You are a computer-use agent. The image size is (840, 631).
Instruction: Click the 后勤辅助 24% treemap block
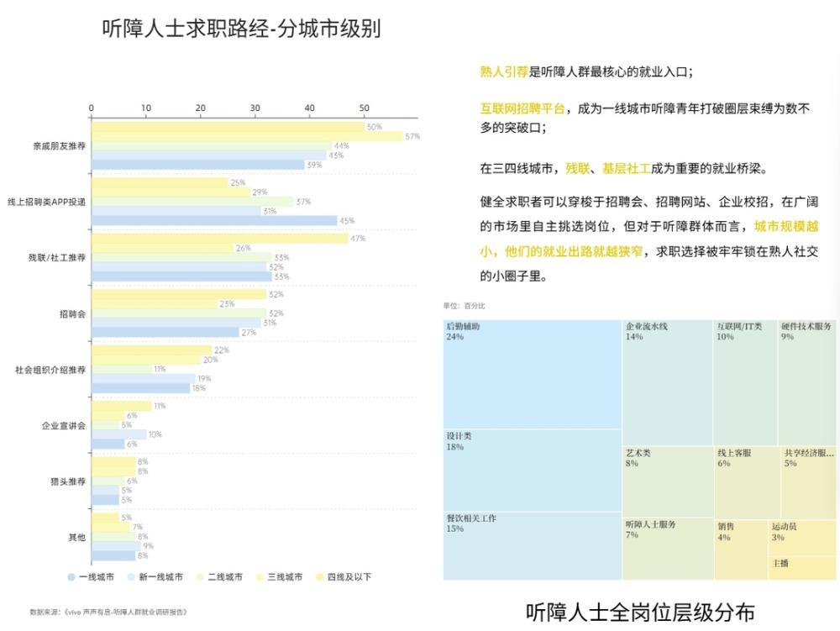point(533,374)
